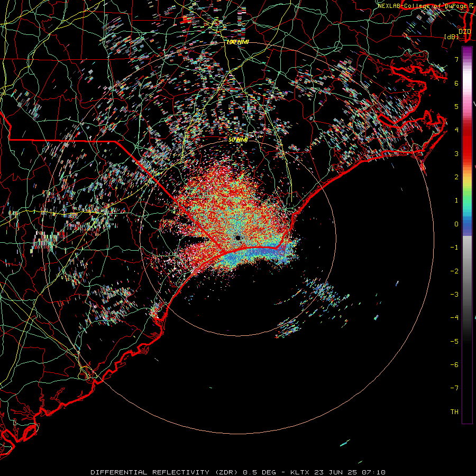Image resolution: width=476 pixels, height=476 pixels.
Task: Click the 5 value on the dB scale
Action: click(456, 106)
